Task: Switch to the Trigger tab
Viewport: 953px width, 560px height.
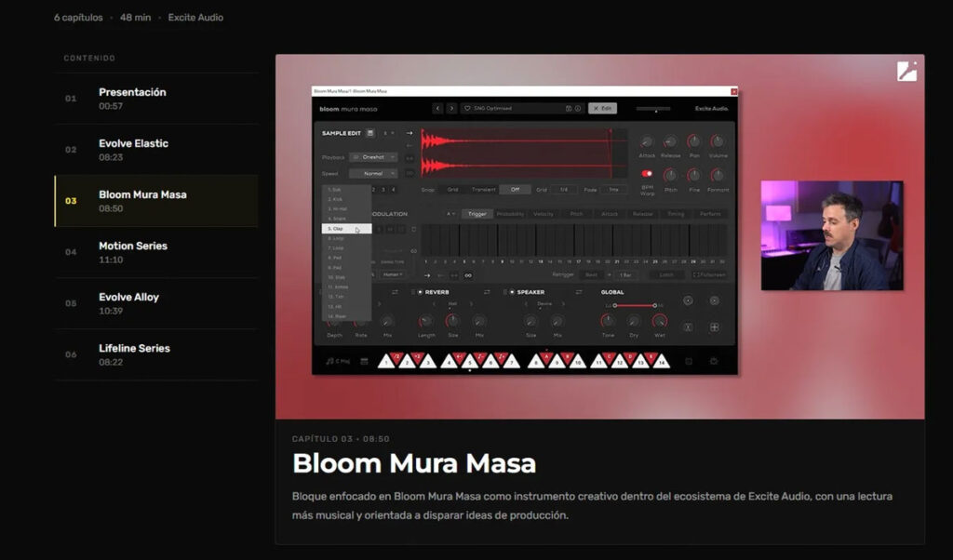Action: click(x=477, y=214)
